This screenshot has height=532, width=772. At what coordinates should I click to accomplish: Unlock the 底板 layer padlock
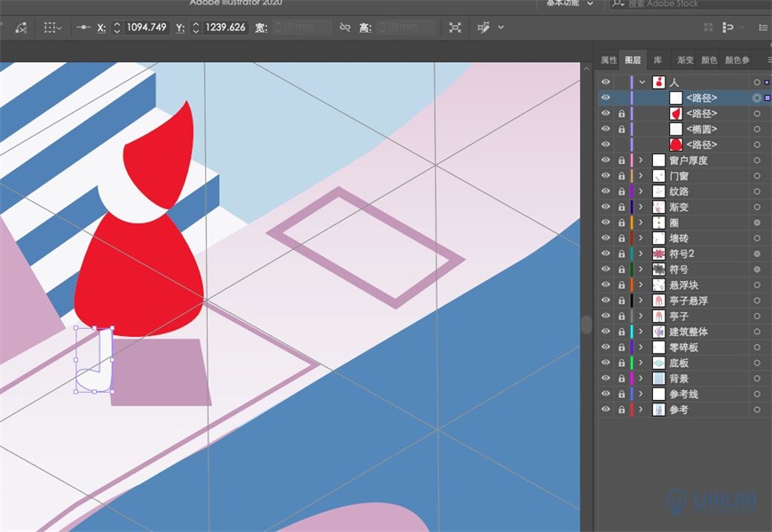coord(621,362)
